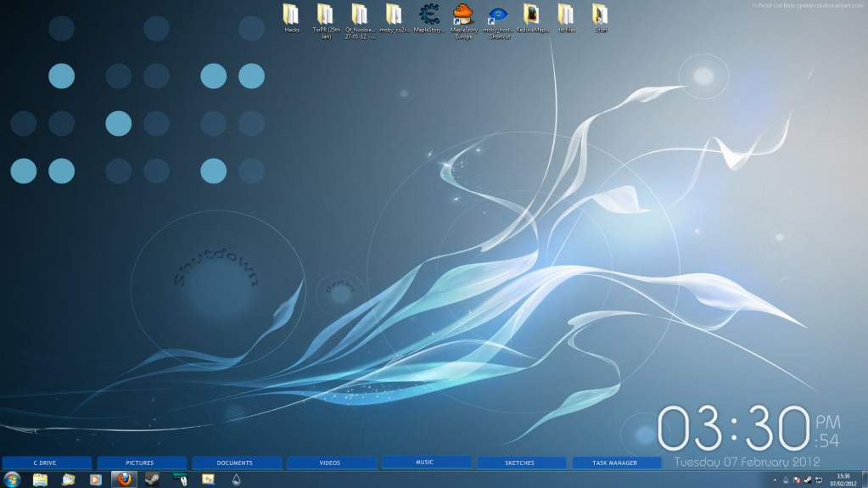868x488 pixels.
Task: Click the Show Desktop strip beside the clock
Action: (864, 480)
